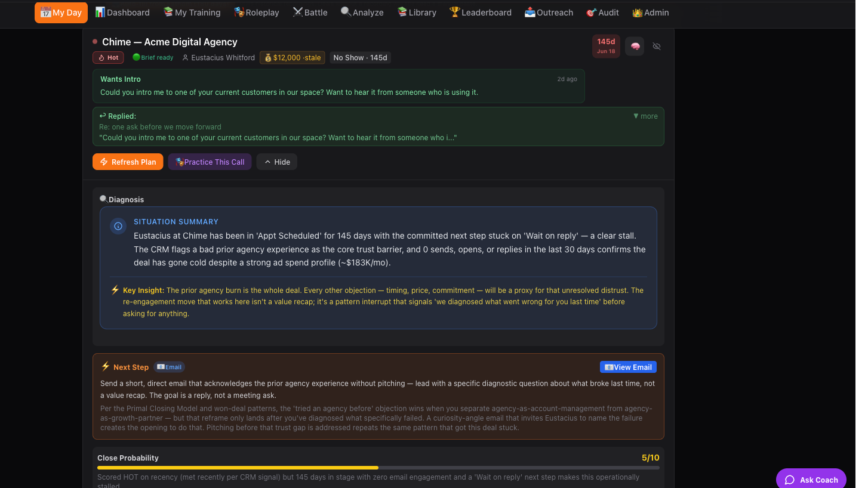The width and height of the screenshot is (868, 488).
Task: Click the No Show · 145d badge
Action: [361, 58]
